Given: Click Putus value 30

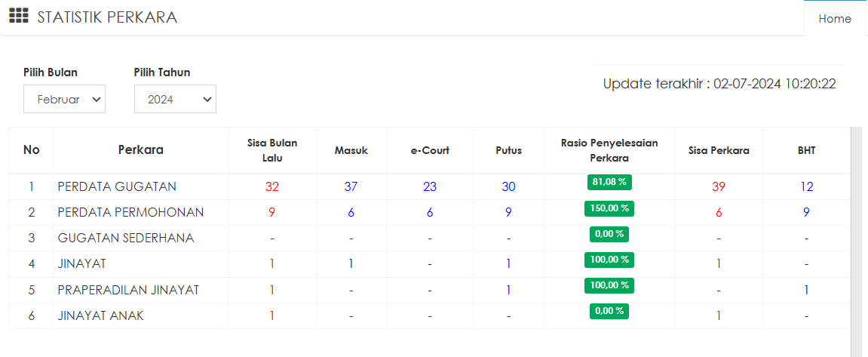Looking at the screenshot, I should pos(508,186).
